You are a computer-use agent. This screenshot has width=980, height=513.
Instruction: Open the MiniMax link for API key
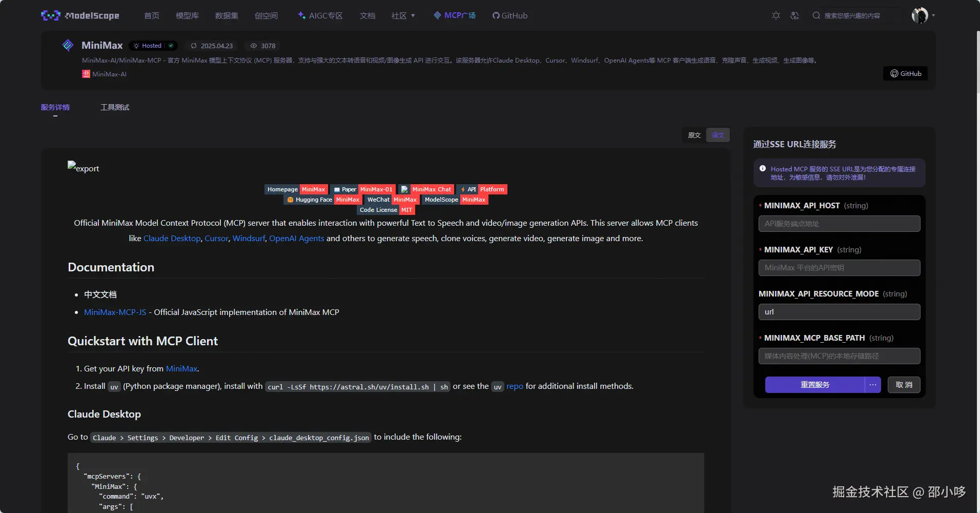coord(181,368)
